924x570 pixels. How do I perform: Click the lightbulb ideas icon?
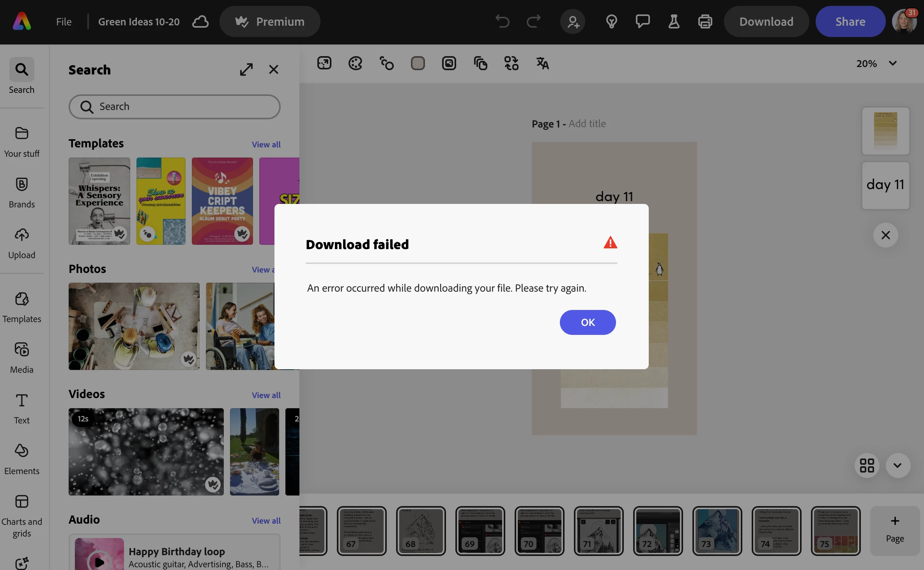click(611, 22)
